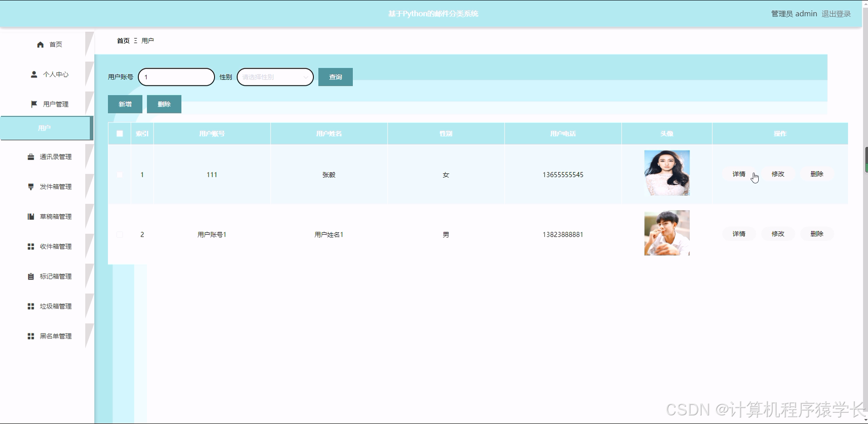Select the 用户 submenu item
868x424 pixels.
click(46, 128)
